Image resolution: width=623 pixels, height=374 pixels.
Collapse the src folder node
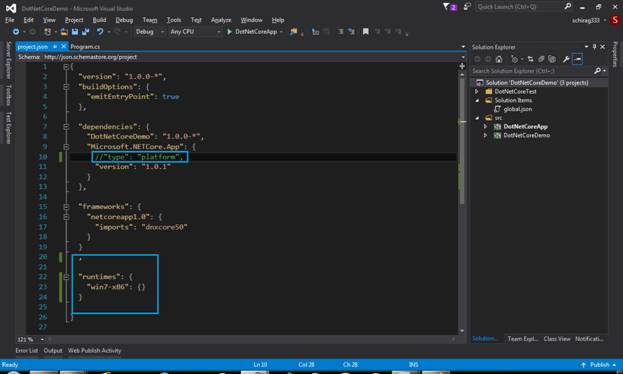tap(477, 118)
